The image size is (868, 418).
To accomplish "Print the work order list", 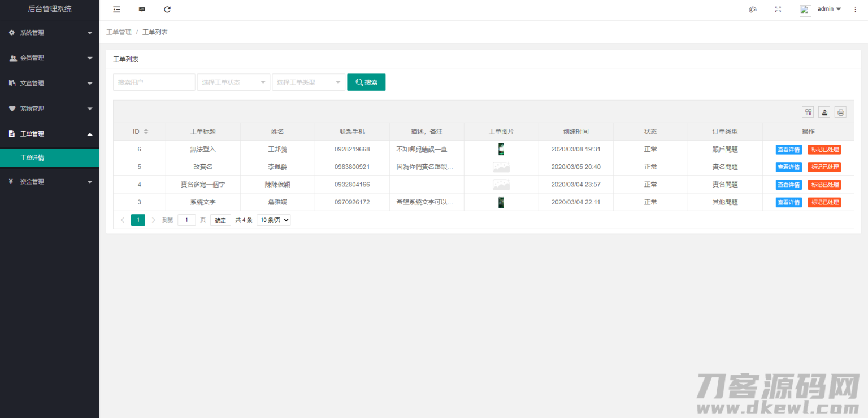I will click(840, 112).
